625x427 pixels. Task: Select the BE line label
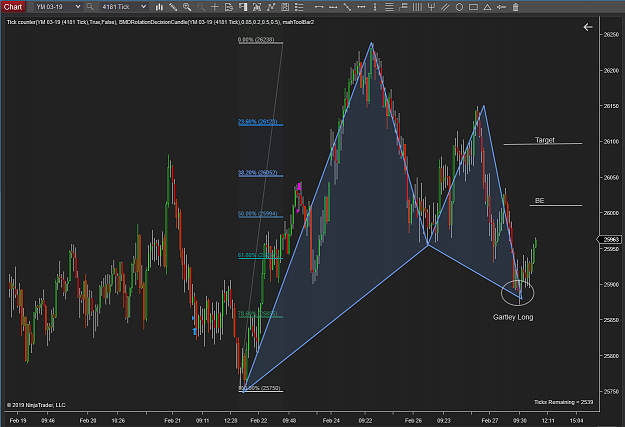click(539, 201)
